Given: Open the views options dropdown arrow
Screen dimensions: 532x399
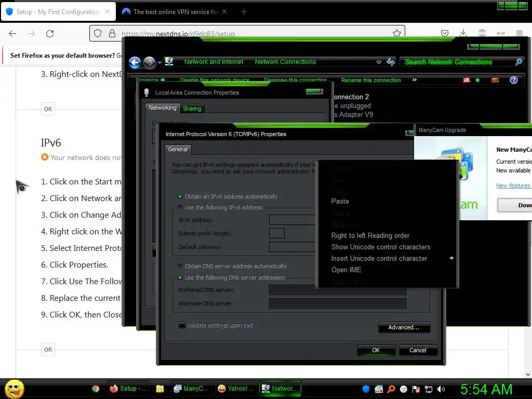Looking at the screenshot, I should tap(478, 80).
